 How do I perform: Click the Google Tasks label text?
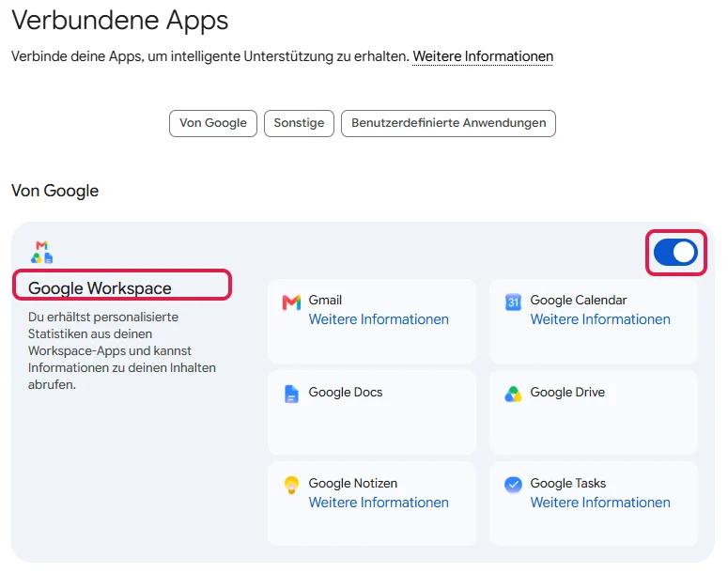tap(567, 483)
